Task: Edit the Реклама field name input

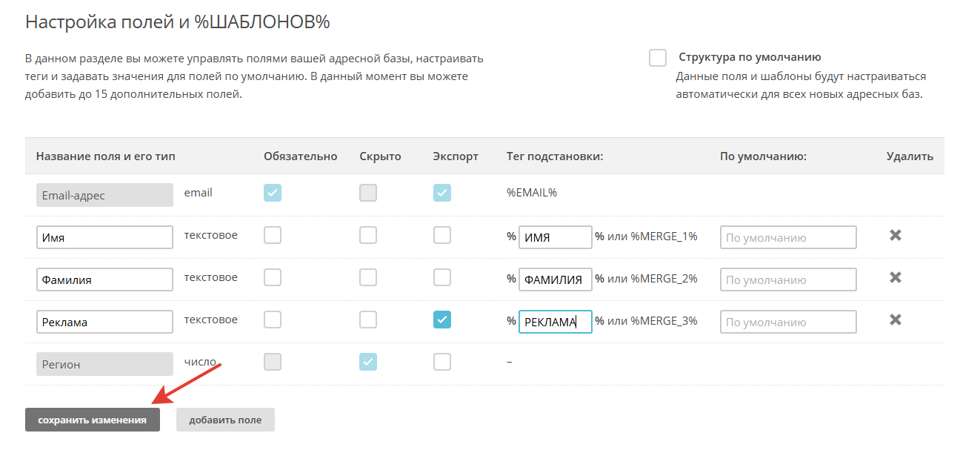Action: coord(104,322)
